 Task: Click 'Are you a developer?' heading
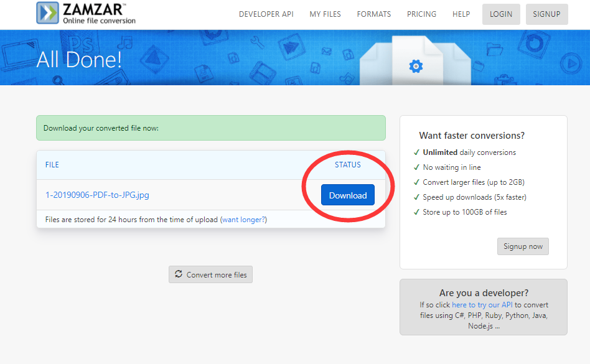pyautogui.click(x=484, y=293)
